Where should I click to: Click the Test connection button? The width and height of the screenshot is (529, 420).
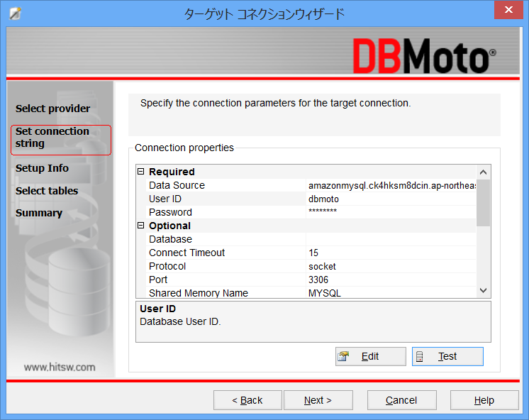[447, 356]
